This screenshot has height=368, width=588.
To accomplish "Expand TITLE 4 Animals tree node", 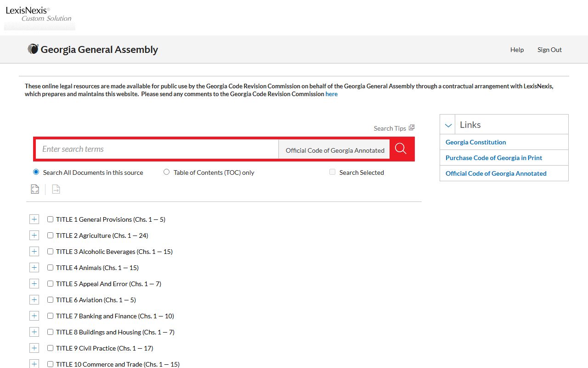I will point(34,268).
